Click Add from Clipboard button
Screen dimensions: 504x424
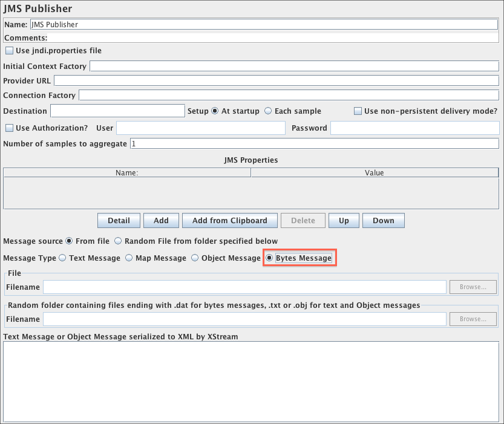point(229,221)
